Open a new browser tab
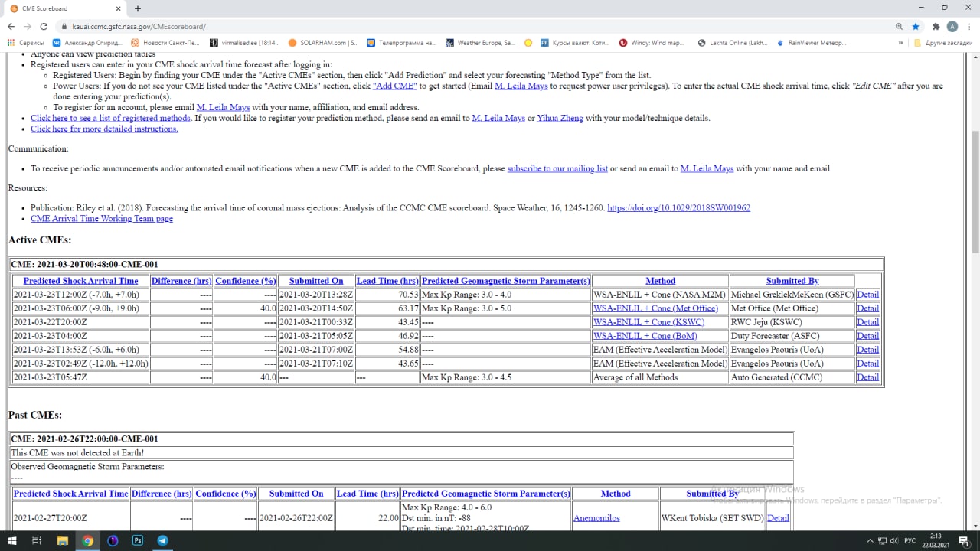Screen dimensions: 980x551 point(138,8)
